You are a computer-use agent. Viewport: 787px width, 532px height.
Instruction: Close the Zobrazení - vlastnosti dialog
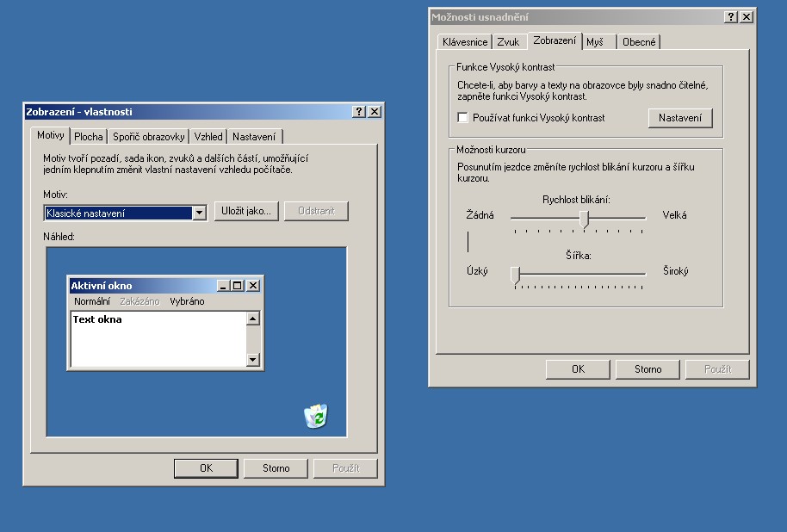(375, 111)
